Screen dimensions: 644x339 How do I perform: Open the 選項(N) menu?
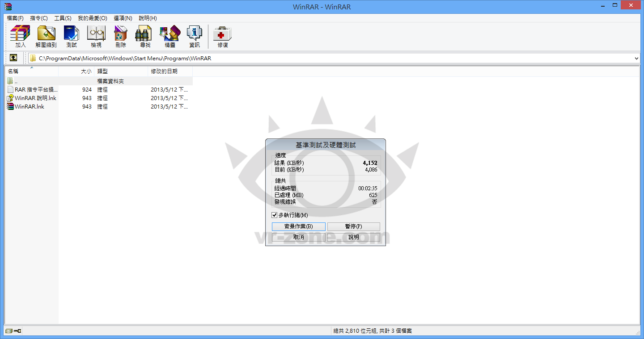[x=123, y=18]
